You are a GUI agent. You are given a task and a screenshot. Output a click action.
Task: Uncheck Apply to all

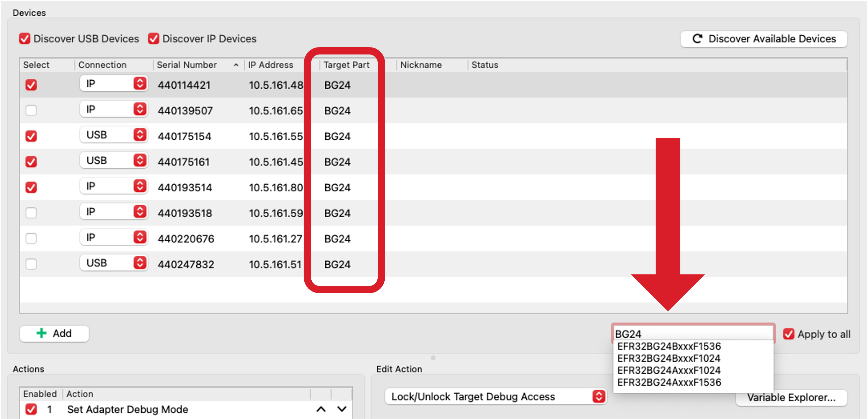(x=788, y=334)
